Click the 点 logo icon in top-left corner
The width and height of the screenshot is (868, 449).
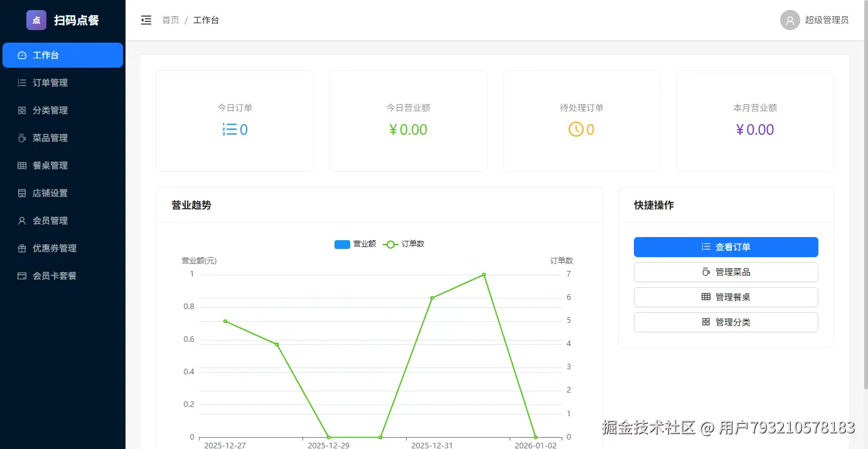36,19
